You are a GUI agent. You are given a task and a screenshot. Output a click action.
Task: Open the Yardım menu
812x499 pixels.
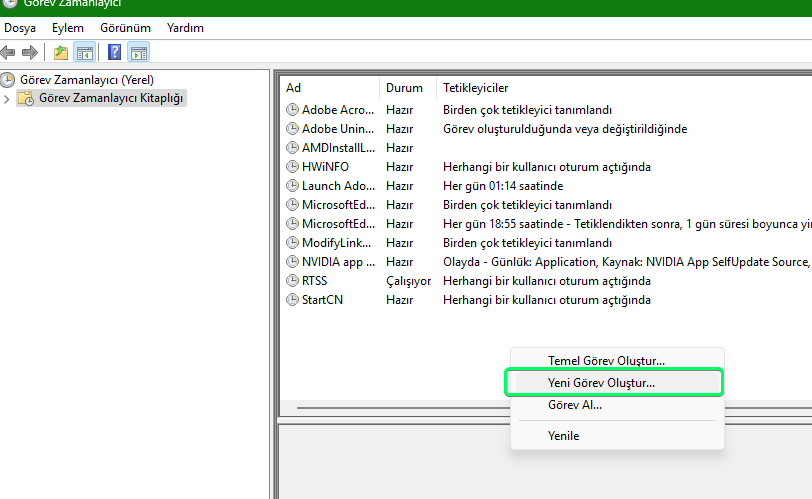coord(185,28)
